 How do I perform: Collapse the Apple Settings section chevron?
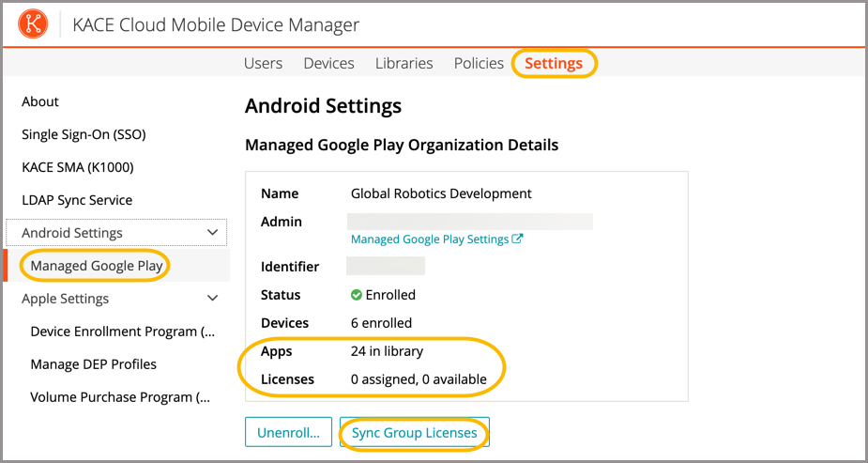(x=213, y=299)
